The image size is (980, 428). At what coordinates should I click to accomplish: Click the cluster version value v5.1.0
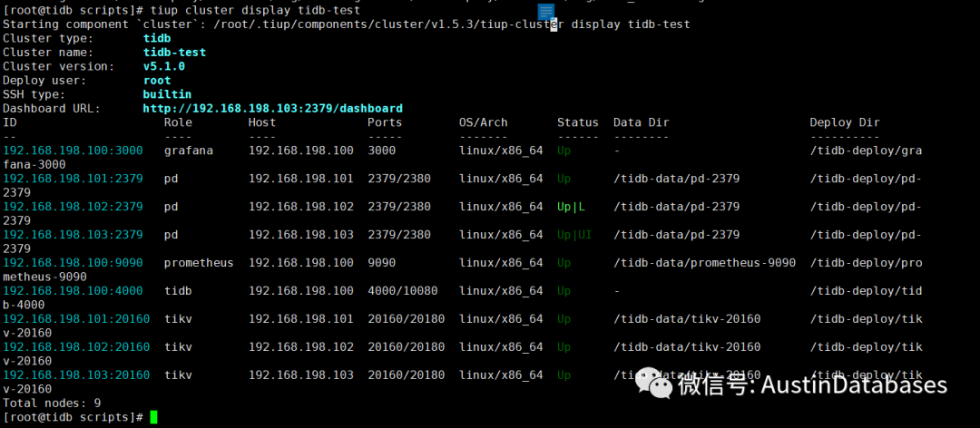pos(163,66)
